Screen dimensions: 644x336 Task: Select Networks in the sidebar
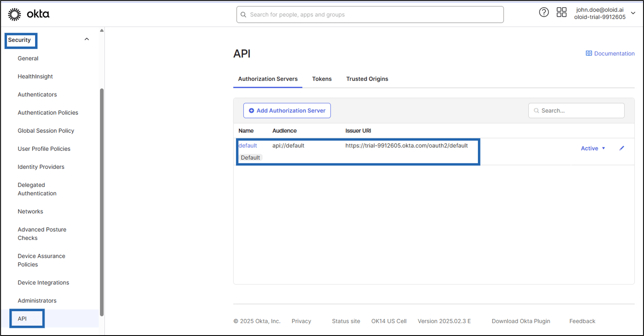pyautogui.click(x=30, y=211)
